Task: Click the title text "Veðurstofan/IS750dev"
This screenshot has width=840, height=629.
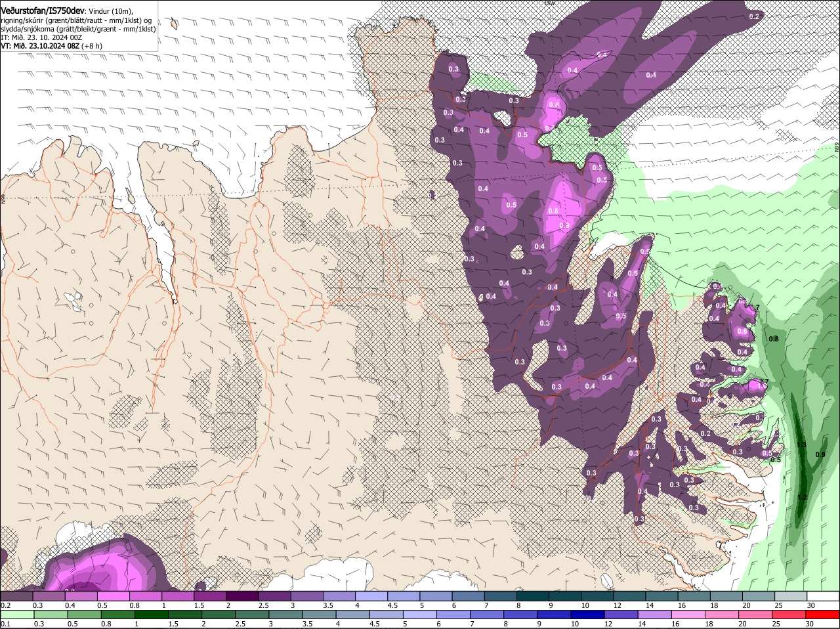Action: click(x=43, y=11)
